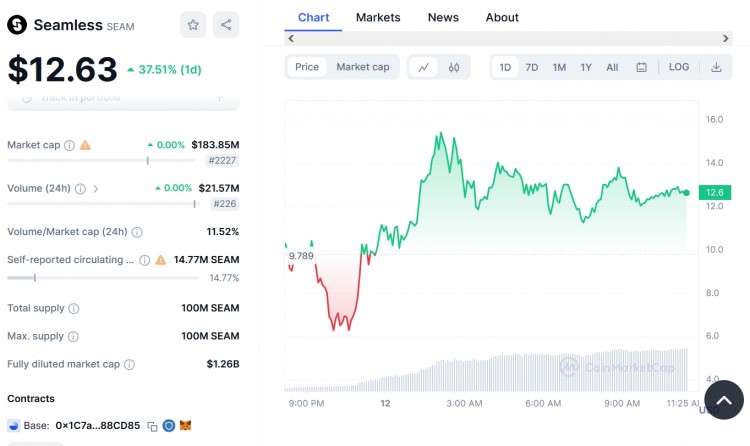This screenshot has height=446, width=750.
Task: Click the 14.77% supply percentage text
Action: click(224, 278)
